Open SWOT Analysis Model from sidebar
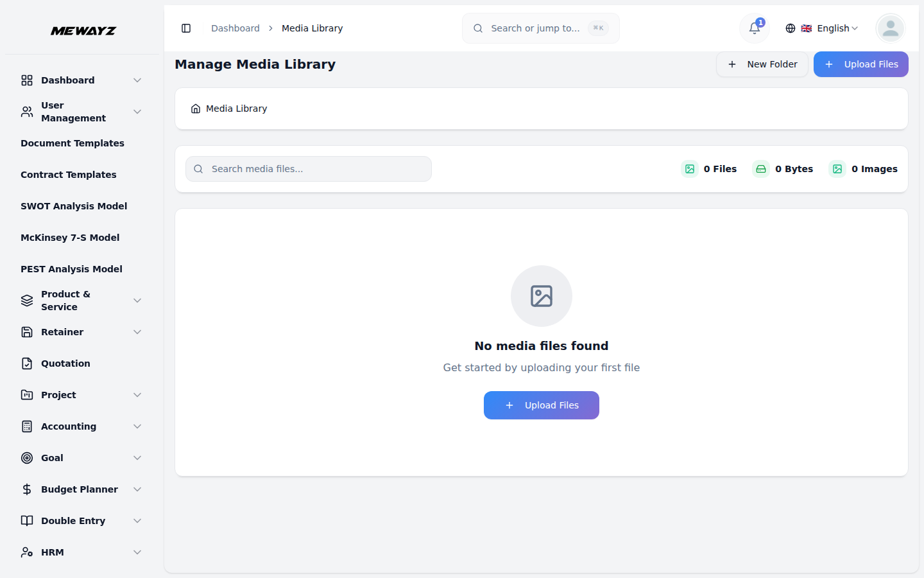Image resolution: width=924 pixels, height=578 pixels. pos(73,206)
